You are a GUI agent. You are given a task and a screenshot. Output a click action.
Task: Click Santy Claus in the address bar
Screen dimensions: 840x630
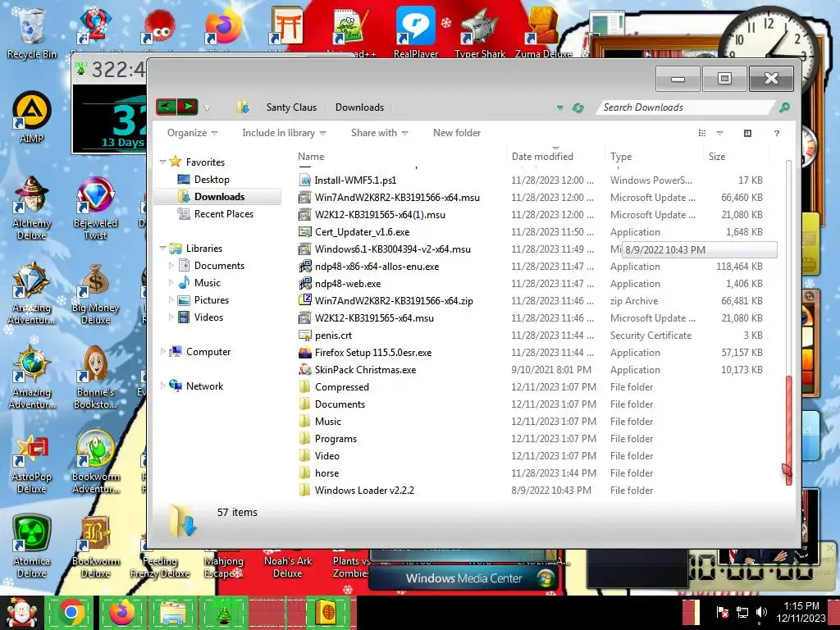291,107
